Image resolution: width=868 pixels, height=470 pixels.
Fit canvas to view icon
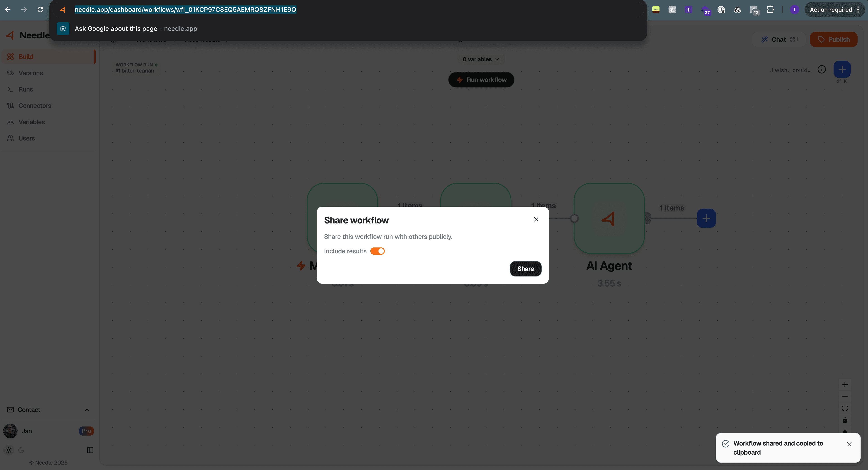pos(844,408)
